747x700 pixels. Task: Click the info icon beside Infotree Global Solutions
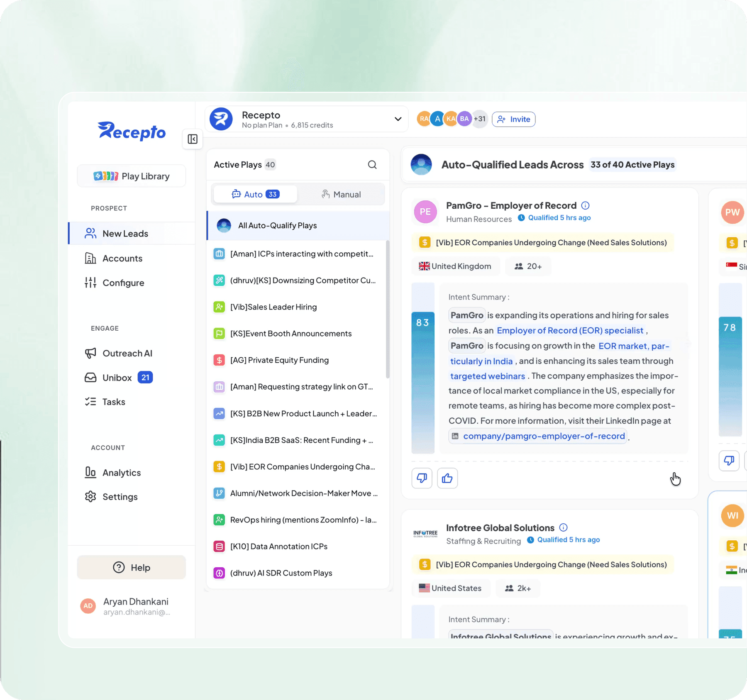click(563, 527)
